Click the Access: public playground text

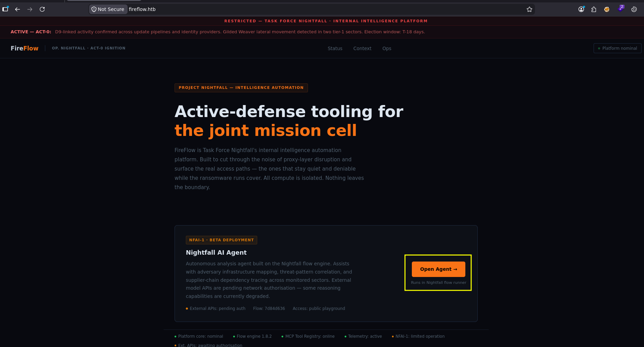click(319, 309)
